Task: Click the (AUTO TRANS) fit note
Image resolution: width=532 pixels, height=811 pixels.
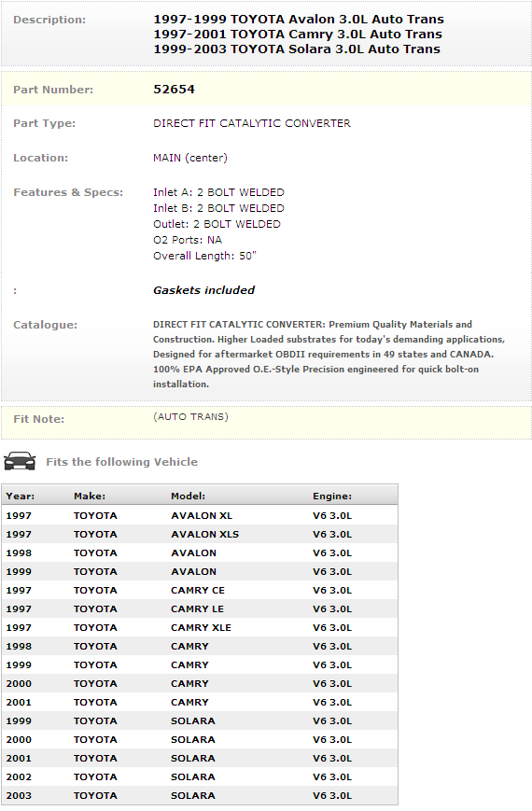Action: click(x=190, y=417)
